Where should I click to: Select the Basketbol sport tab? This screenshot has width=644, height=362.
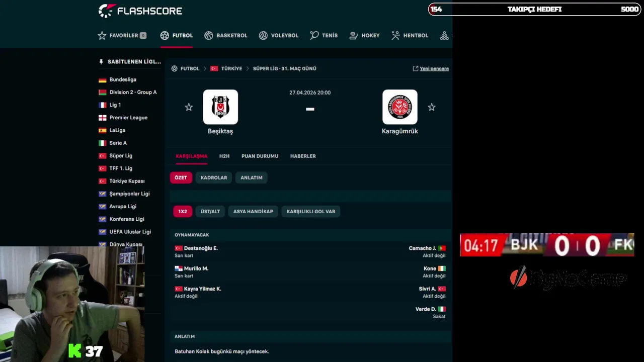click(226, 36)
